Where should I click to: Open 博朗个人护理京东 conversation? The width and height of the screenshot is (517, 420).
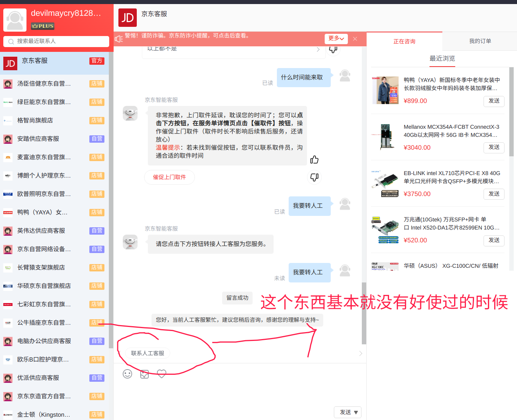point(54,176)
